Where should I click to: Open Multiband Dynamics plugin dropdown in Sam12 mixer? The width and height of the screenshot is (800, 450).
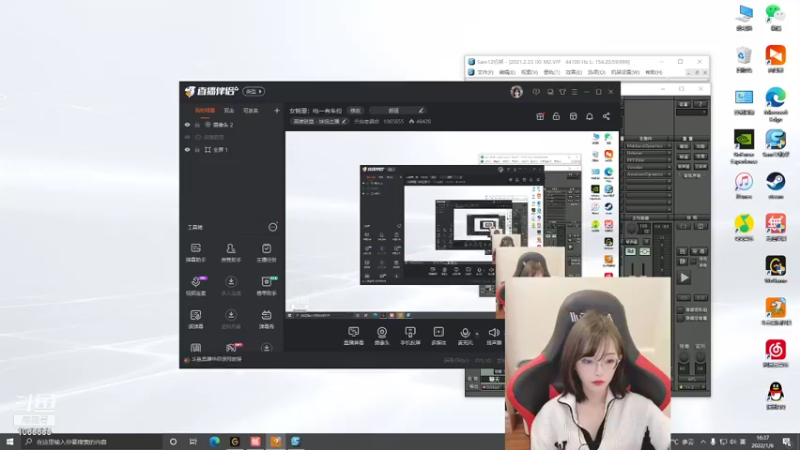pos(648,146)
